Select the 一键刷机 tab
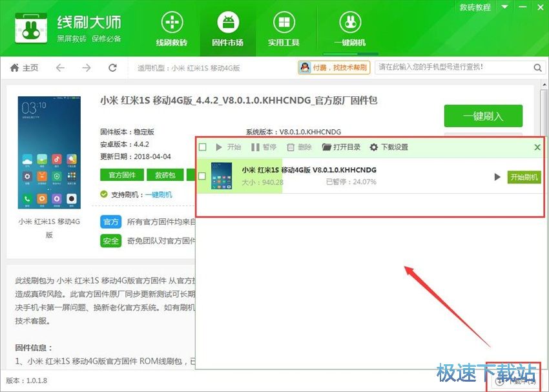The image size is (549, 392). point(350,30)
